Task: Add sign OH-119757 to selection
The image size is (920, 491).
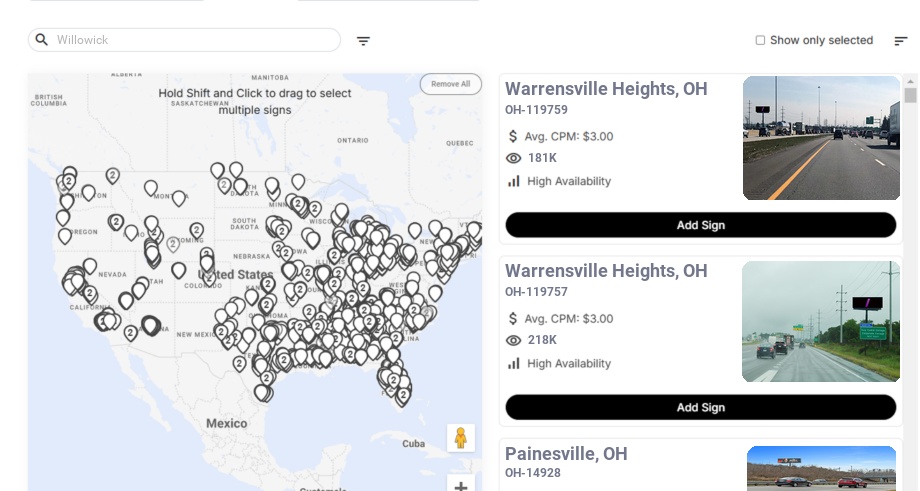Action: click(x=700, y=407)
